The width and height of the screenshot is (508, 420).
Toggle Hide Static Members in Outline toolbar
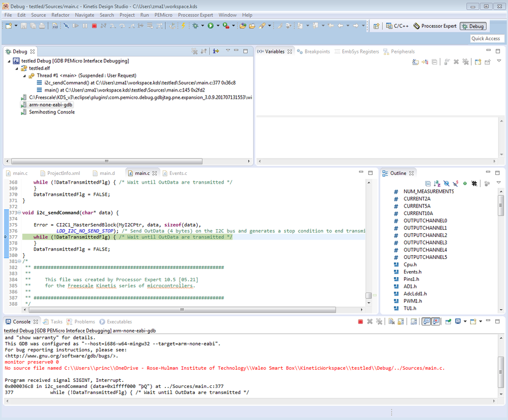(x=456, y=184)
